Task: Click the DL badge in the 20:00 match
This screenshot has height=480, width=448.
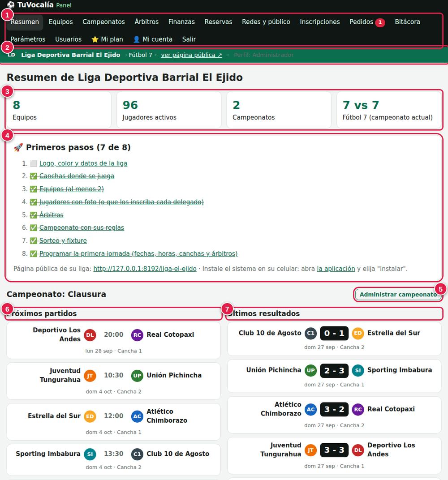Action: [90, 335]
